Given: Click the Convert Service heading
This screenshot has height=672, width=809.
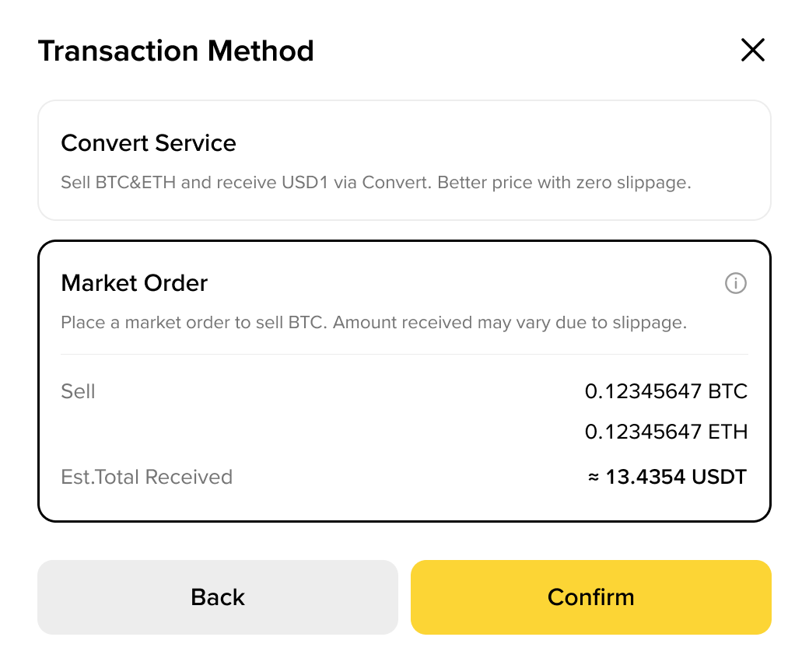Looking at the screenshot, I should tap(149, 143).
